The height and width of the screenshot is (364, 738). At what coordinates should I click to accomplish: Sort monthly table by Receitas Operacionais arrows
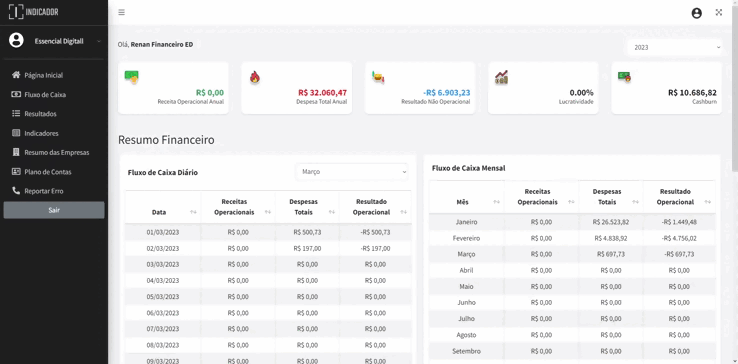tap(571, 202)
